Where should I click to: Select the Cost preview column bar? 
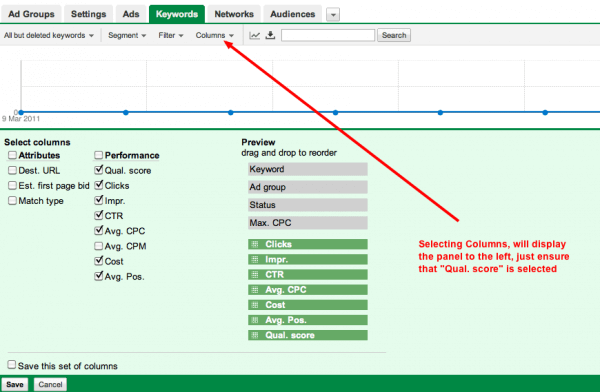click(308, 305)
